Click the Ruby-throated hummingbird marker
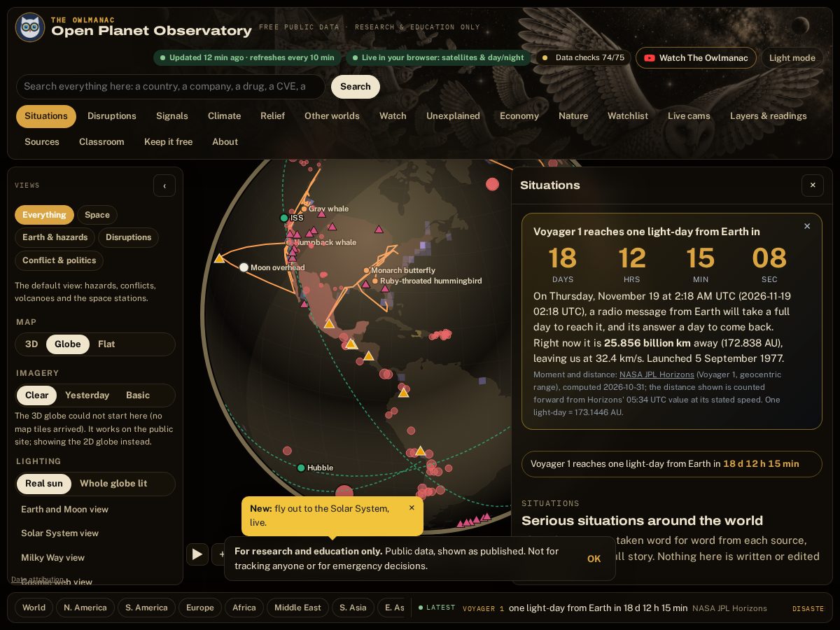This screenshot has height=630, width=840. click(x=375, y=281)
